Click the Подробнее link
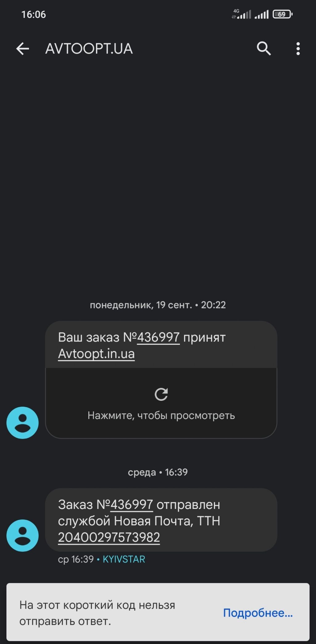The height and width of the screenshot is (644, 316). coord(258,612)
